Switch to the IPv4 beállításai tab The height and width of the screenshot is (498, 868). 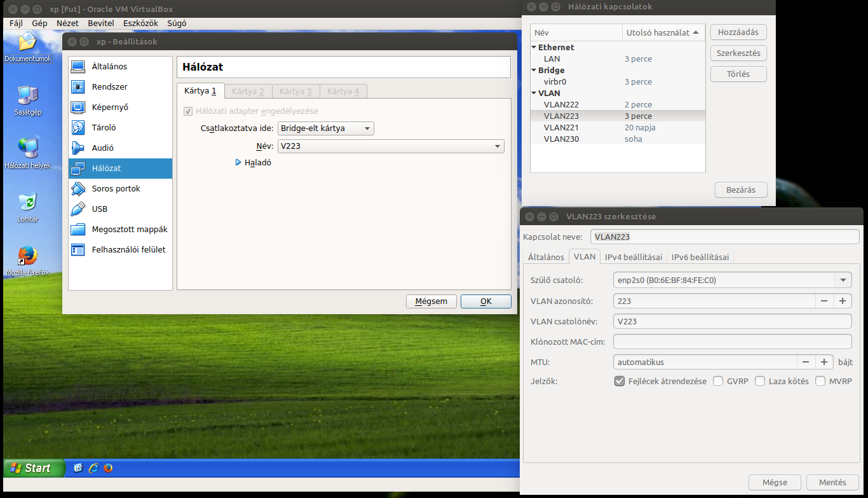tap(634, 258)
